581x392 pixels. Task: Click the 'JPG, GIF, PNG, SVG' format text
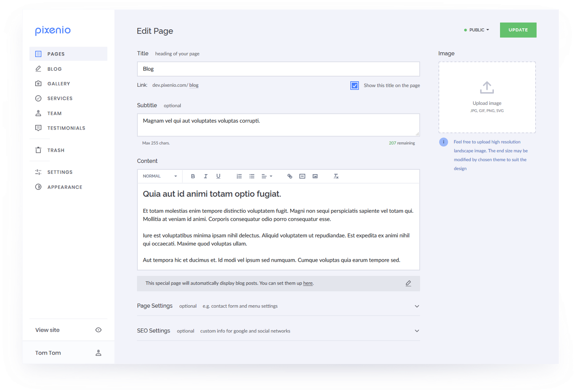coord(487,111)
